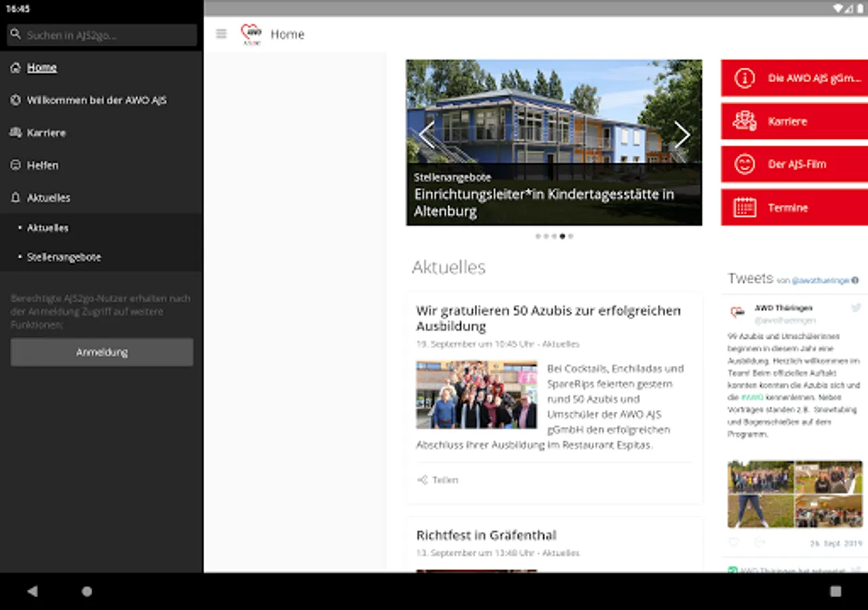
Task: Tap the Android recent apps button
Action: [835, 591]
